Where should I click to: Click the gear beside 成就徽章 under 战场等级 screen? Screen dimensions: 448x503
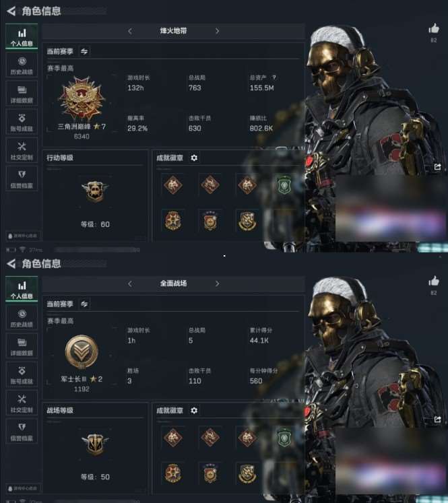[194, 410]
